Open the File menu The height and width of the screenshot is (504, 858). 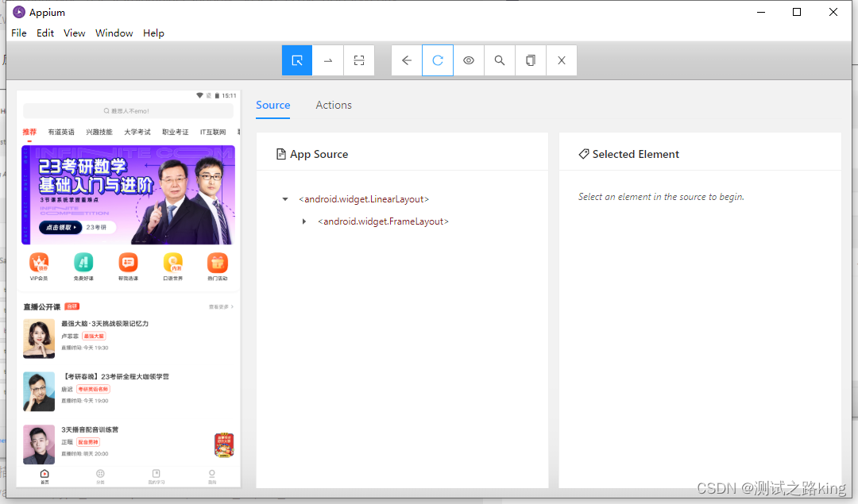[x=18, y=33]
